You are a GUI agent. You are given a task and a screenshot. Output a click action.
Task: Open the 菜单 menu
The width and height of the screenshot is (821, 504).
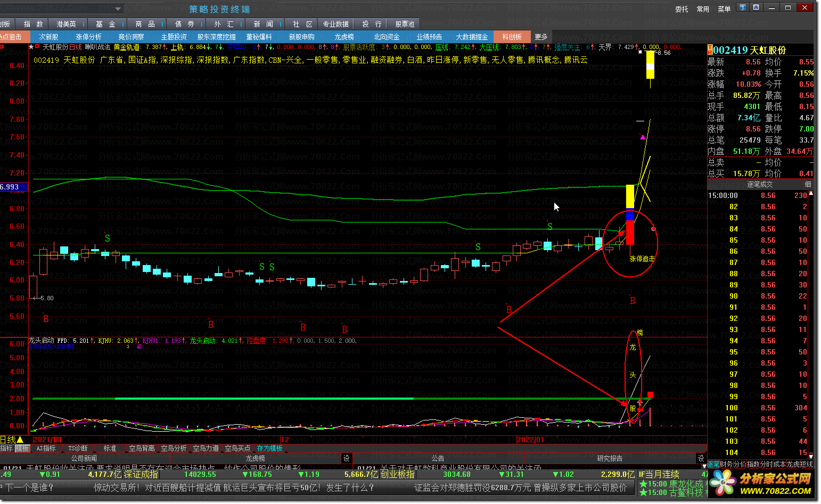(724, 9)
